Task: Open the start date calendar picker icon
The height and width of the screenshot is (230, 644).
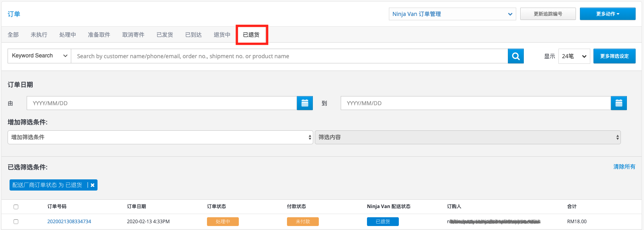Action: [x=305, y=103]
